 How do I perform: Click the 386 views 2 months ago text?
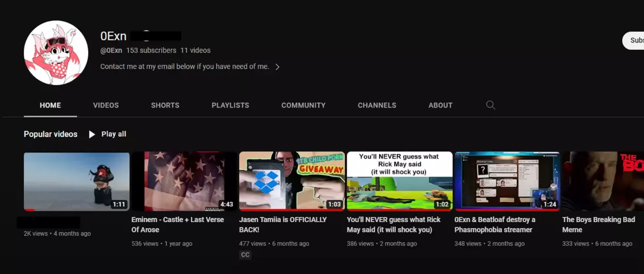pos(382,243)
